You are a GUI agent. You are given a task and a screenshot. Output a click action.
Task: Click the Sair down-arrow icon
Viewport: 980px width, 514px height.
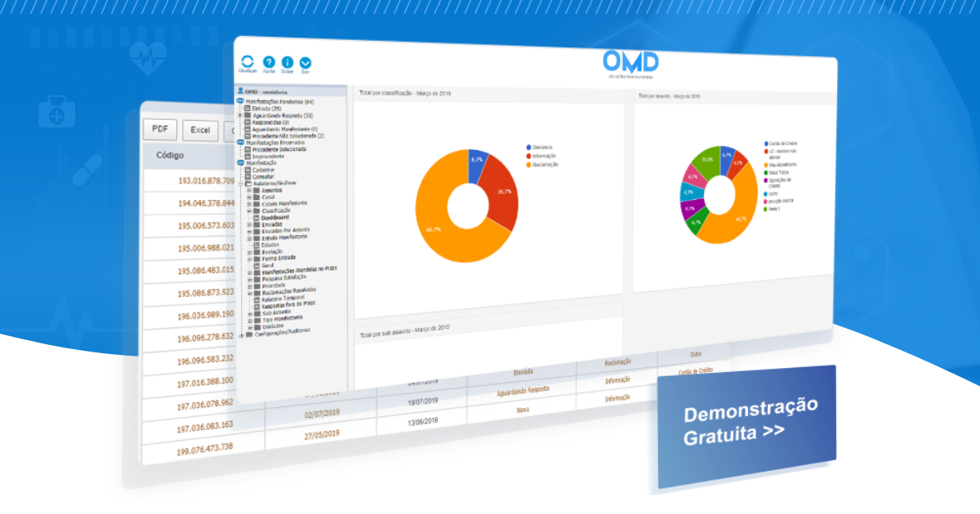click(305, 62)
